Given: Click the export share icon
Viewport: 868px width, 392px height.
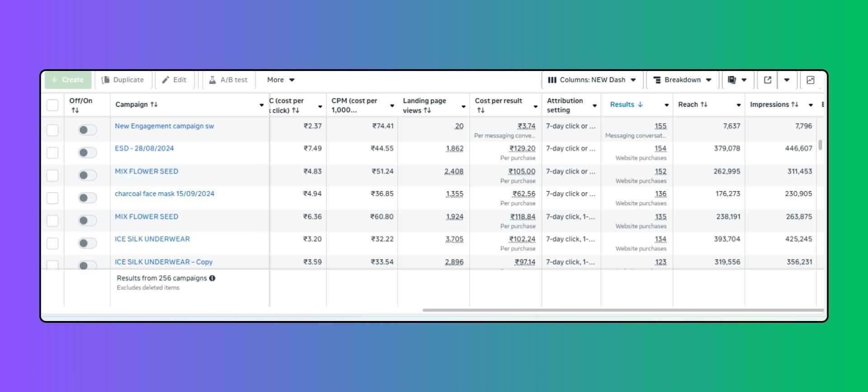Looking at the screenshot, I should click(x=767, y=80).
